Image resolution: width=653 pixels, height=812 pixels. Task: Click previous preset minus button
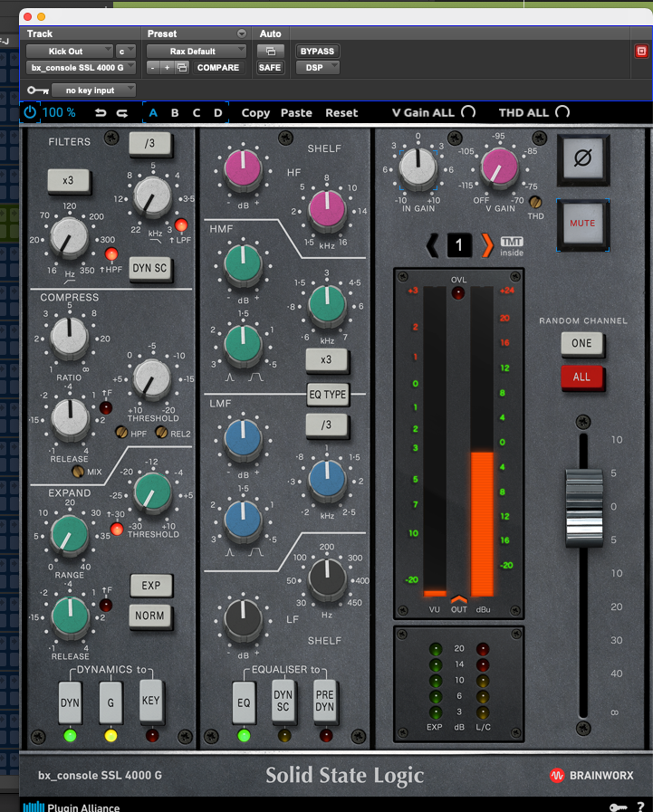[153, 67]
